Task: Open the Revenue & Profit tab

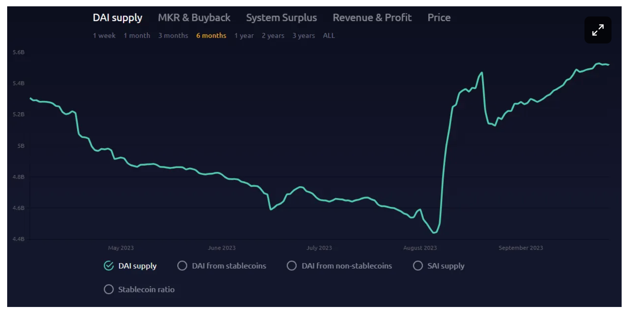Action: [x=372, y=18]
